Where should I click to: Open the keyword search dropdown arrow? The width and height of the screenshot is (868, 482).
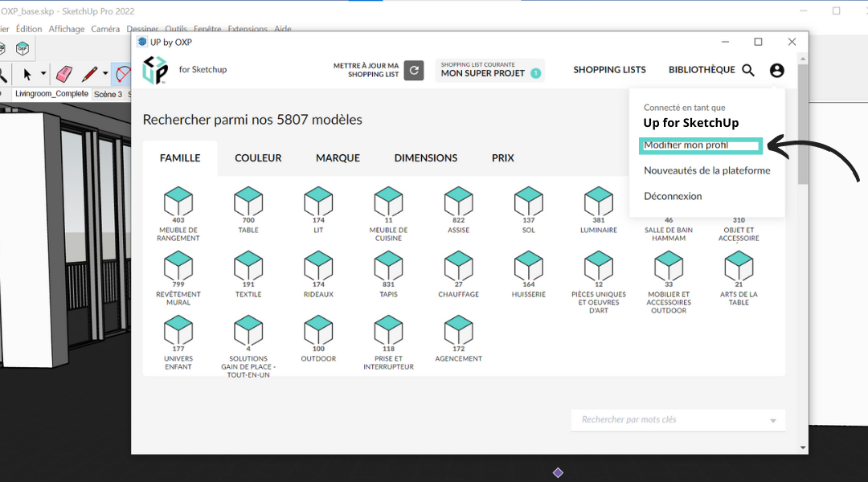click(773, 421)
